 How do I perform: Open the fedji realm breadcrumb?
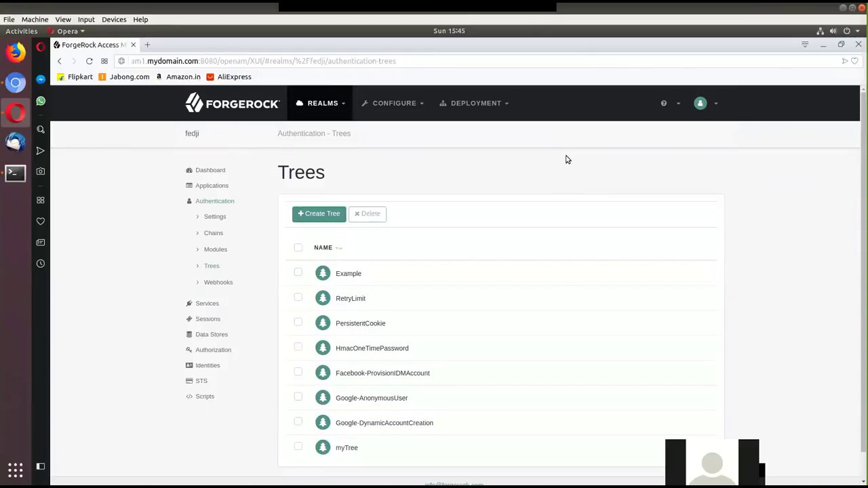(192, 134)
